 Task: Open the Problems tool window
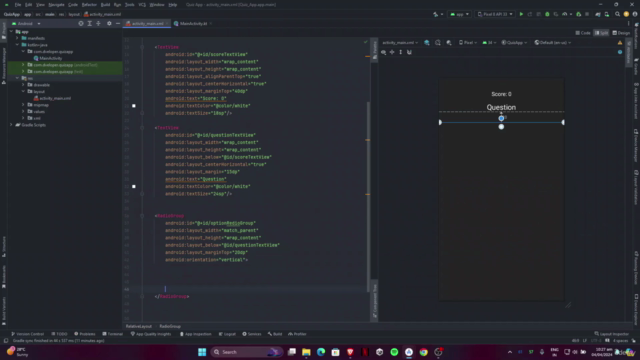pyautogui.click(x=85, y=334)
